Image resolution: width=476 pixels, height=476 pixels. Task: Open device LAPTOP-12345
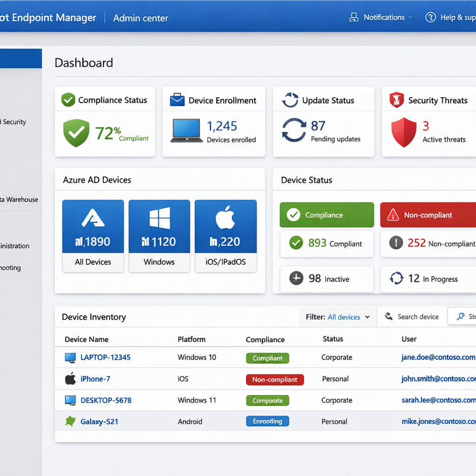coord(106,357)
